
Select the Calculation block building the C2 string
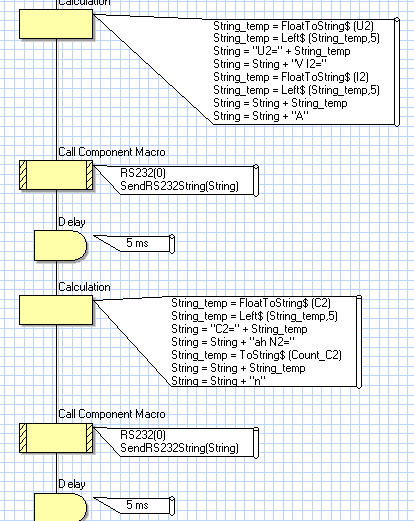click(56, 310)
